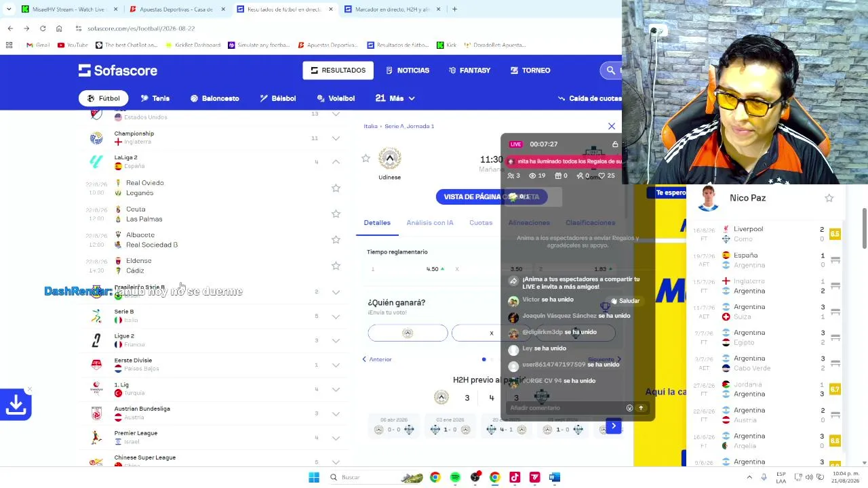Expand the Austrian Bundesliga matches
Viewport: 868px width, 488px height.
pyautogui.click(x=336, y=413)
